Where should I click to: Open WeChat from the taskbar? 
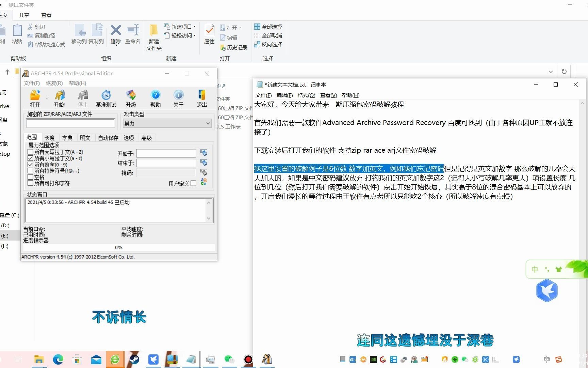coord(229,359)
